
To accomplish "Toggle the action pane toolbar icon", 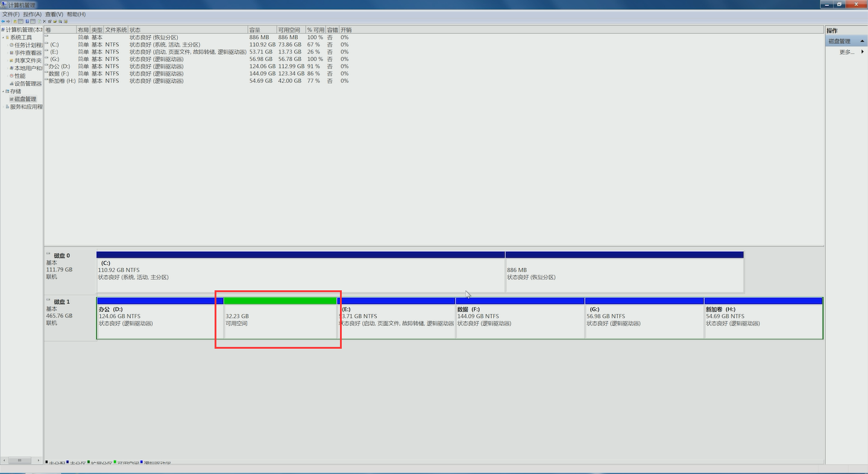I will pos(33,21).
